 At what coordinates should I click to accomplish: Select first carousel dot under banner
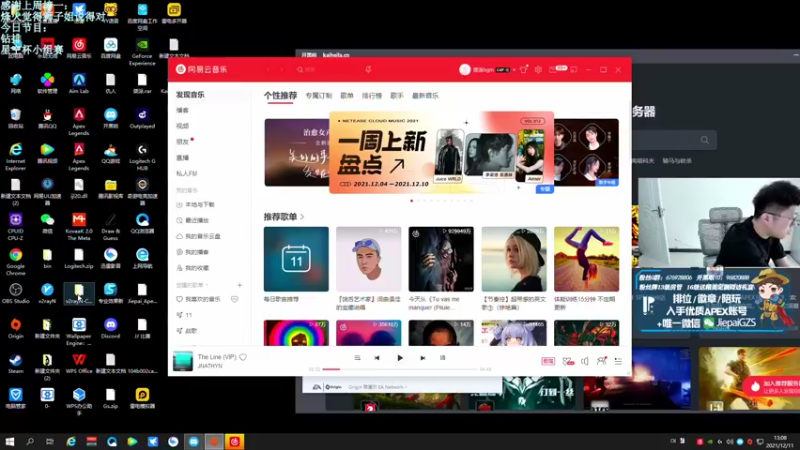(412, 201)
